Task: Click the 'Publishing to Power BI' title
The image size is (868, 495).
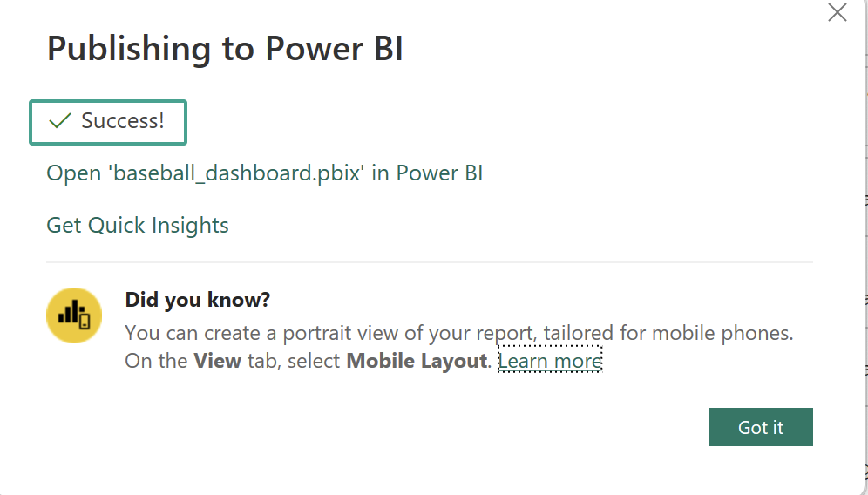Action: [225, 49]
